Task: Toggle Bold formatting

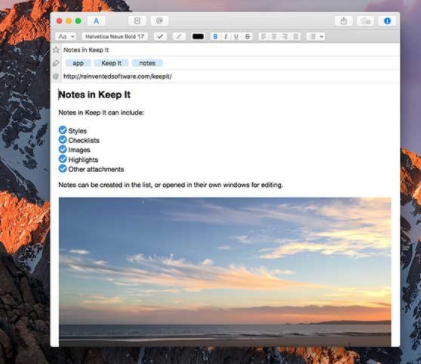Action: pyautogui.click(x=215, y=37)
